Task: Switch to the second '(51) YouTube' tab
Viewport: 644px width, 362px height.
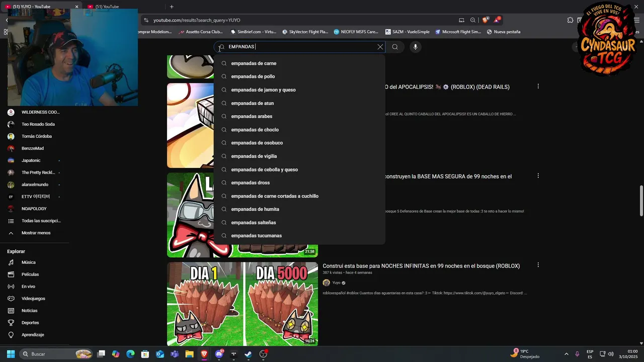Action: pos(121,7)
